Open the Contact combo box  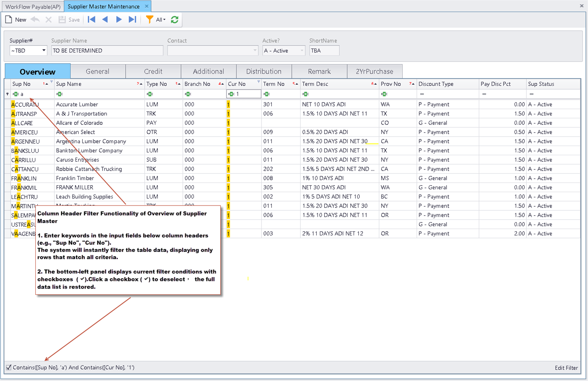coord(255,51)
